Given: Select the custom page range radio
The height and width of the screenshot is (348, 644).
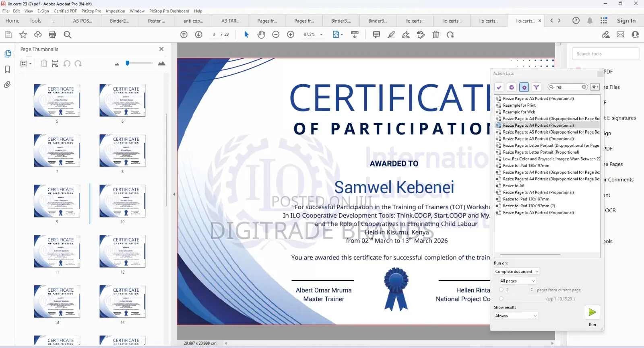Looking at the screenshot, I should click(501, 299).
